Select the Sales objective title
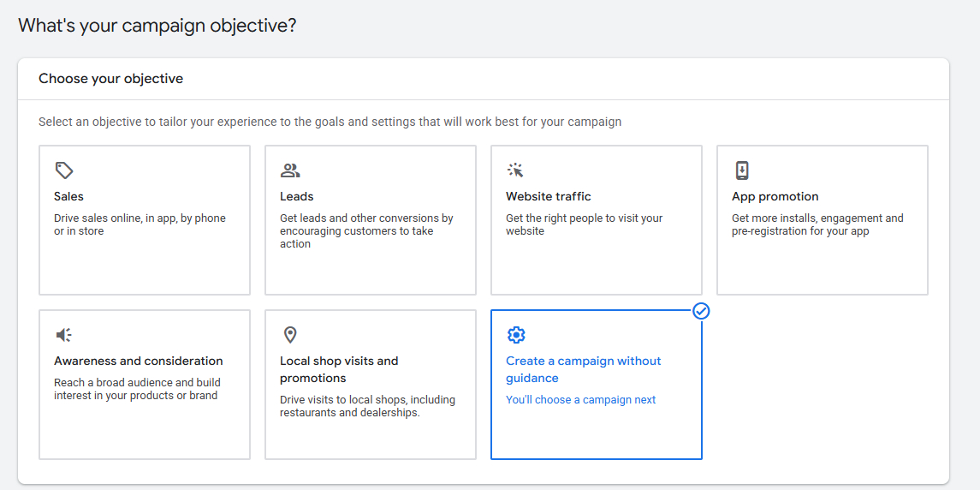Viewport: 980px width, 490px height. 68,196
